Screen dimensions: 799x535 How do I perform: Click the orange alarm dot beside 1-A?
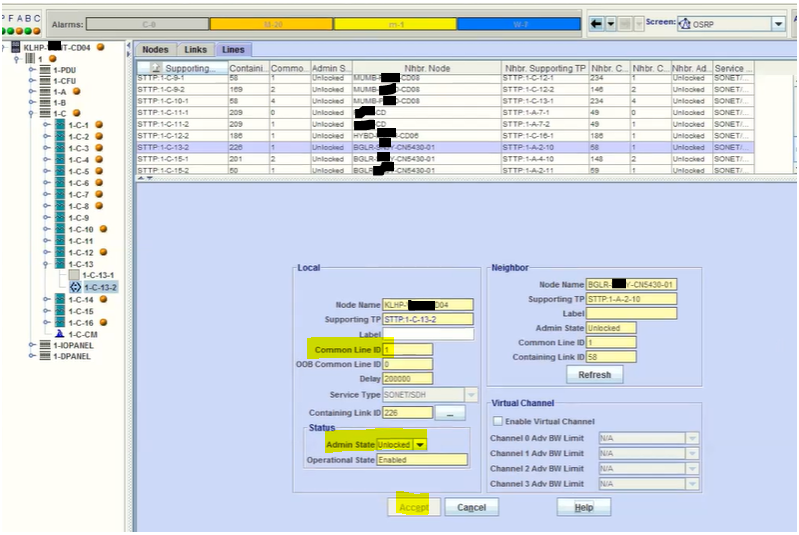76,91
